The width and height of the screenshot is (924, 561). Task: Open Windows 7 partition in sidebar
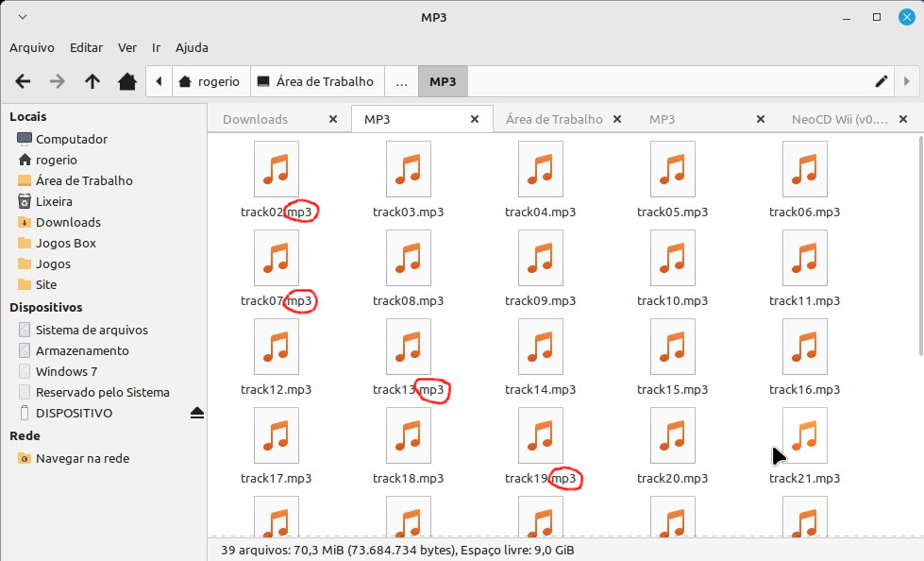click(x=66, y=371)
